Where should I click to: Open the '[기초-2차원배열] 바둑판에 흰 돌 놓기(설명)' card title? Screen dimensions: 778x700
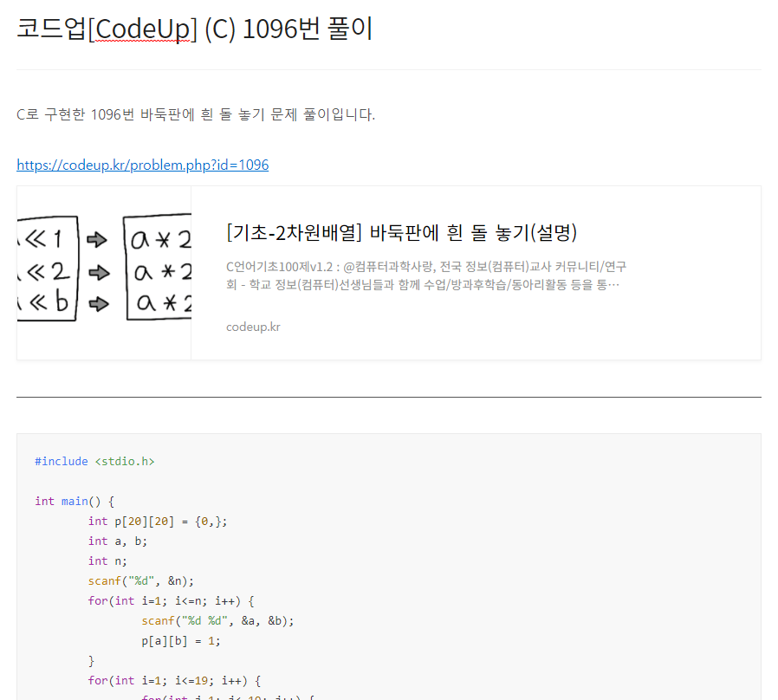coord(401,233)
